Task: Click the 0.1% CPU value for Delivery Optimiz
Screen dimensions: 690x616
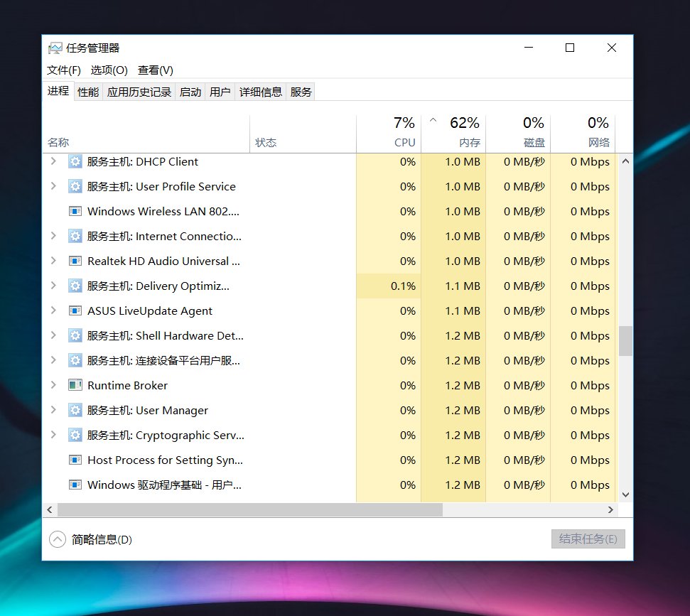Action: click(403, 286)
